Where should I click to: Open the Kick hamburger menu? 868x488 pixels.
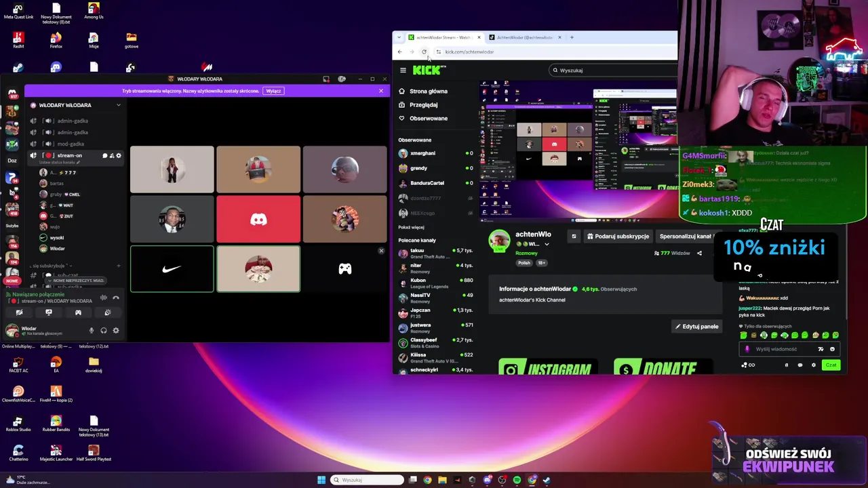click(x=403, y=70)
